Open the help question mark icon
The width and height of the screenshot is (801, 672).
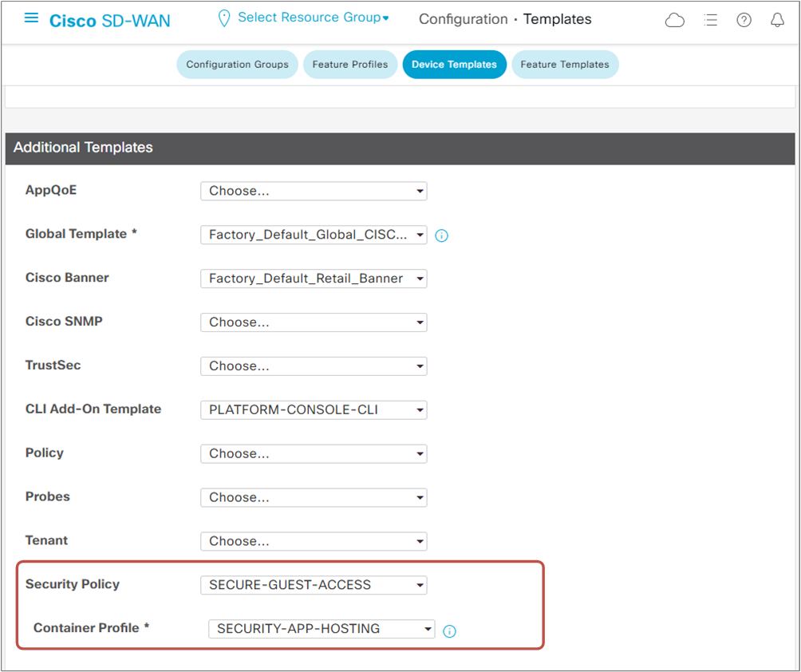pyautogui.click(x=744, y=20)
